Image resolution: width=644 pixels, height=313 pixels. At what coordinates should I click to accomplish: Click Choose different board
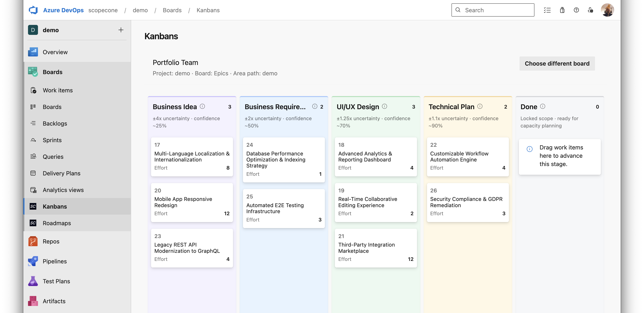click(557, 64)
